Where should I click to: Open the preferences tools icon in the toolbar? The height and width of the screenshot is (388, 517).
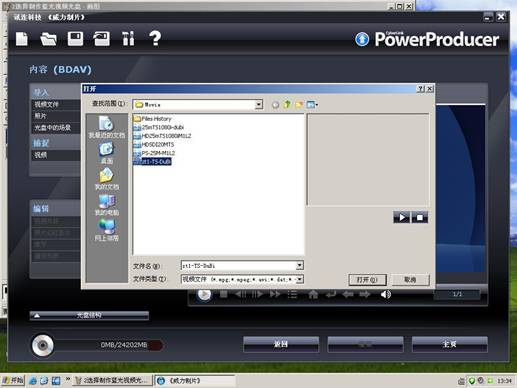tap(128, 38)
